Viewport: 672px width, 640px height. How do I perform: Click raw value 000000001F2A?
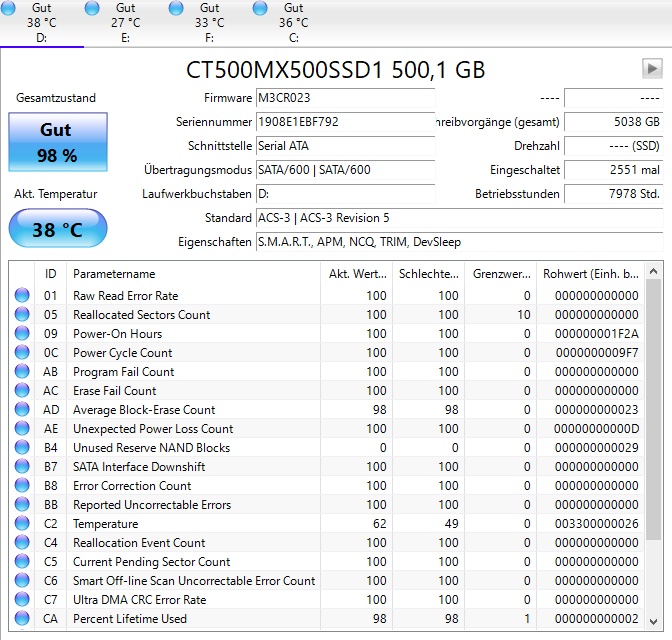point(597,334)
